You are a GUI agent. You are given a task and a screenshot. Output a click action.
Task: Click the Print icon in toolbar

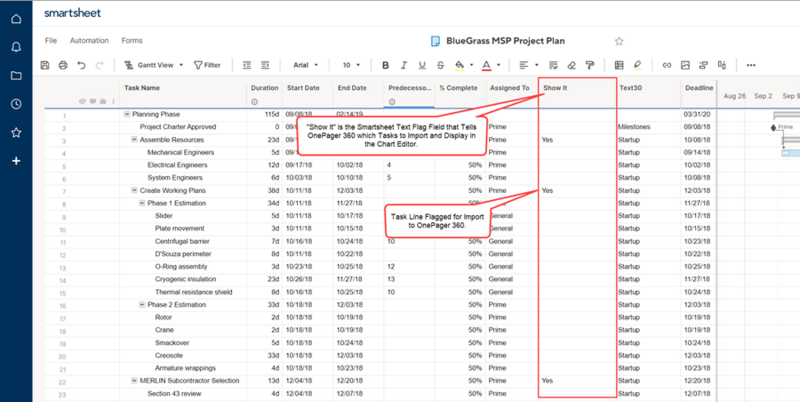(63, 65)
